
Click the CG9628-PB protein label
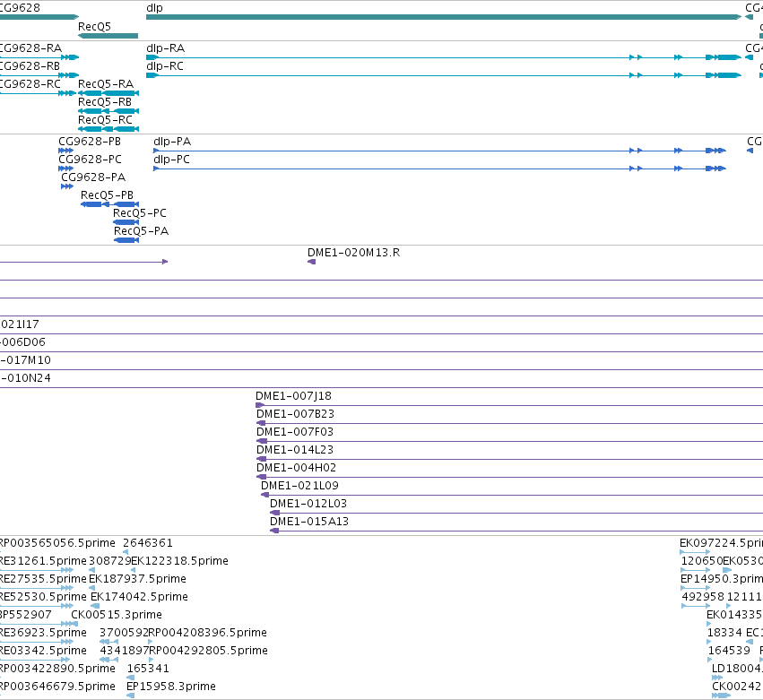click(90, 142)
